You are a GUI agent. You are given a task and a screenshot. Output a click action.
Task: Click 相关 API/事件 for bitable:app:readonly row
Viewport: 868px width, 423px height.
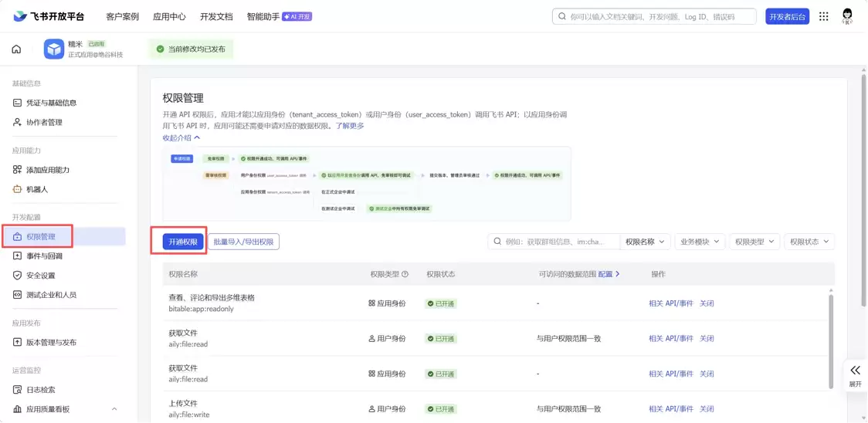click(671, 303)
